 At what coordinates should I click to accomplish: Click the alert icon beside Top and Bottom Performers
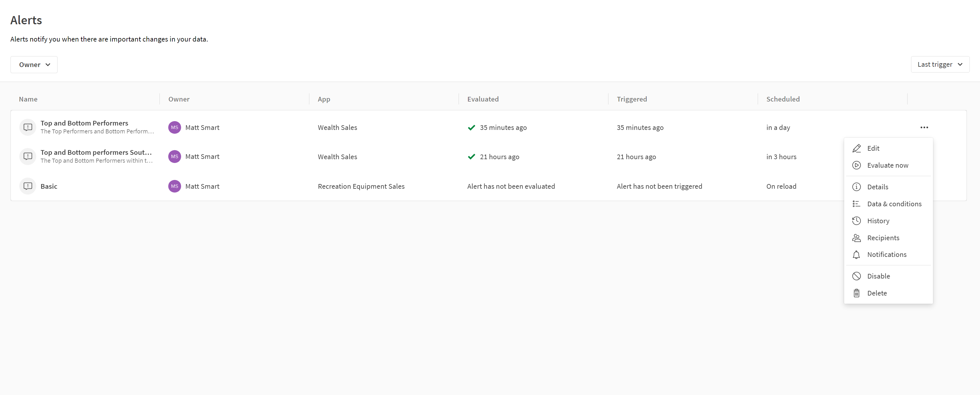click(x=28, y=127)
